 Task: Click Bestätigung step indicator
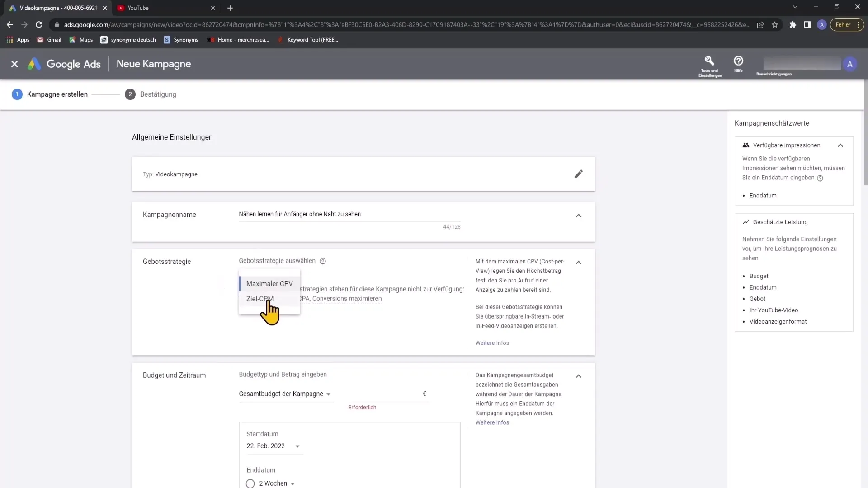pos(150,94)
